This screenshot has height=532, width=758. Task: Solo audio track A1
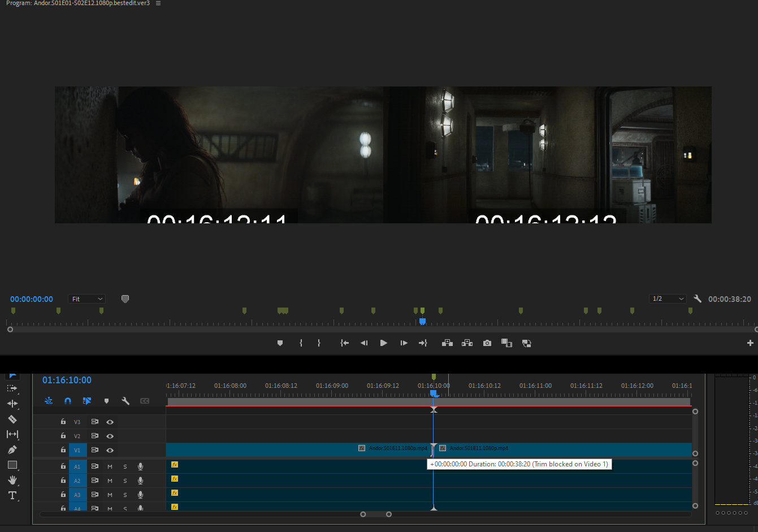point(125,466)
